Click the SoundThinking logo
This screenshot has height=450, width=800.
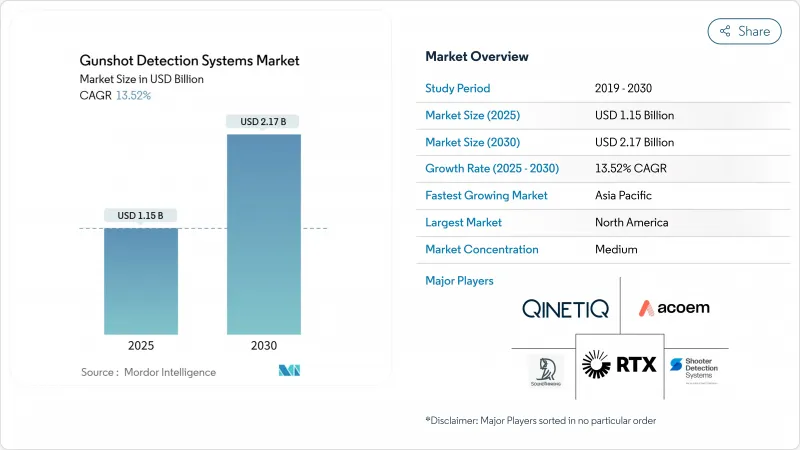[545, 370]
